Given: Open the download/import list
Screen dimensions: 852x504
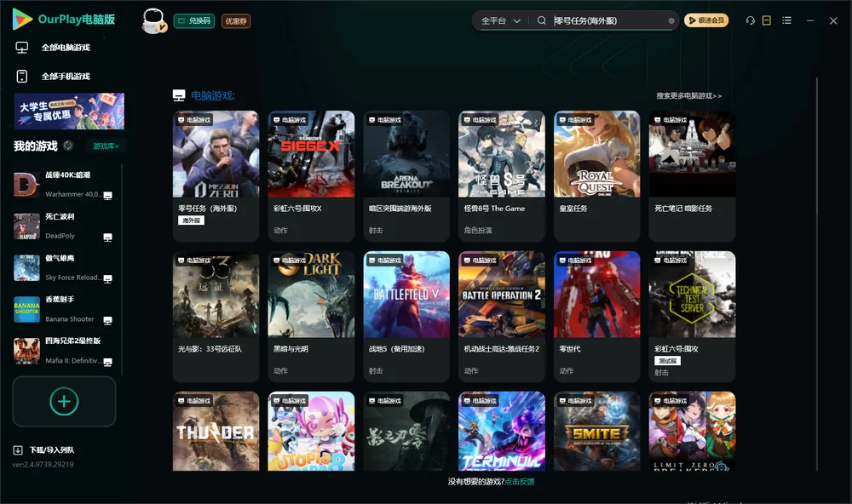Looking at the screenshot, I should click(43, 450).
